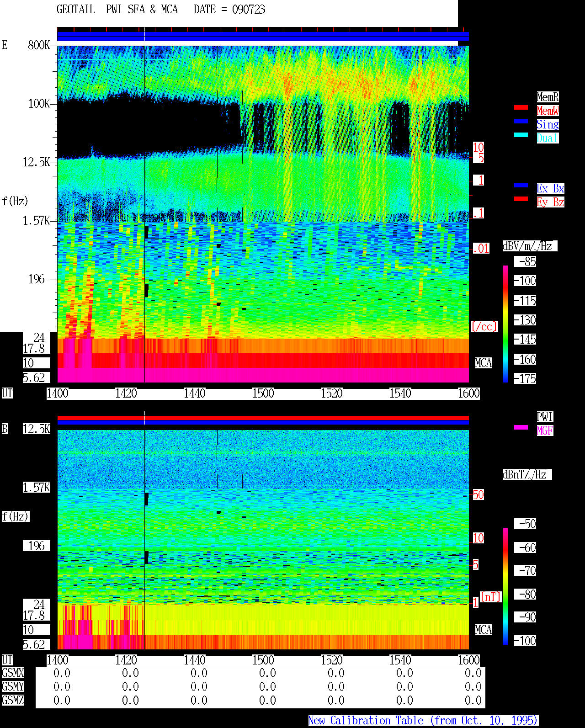Click the dBV/m/√Hz unit label

point(530,246)
